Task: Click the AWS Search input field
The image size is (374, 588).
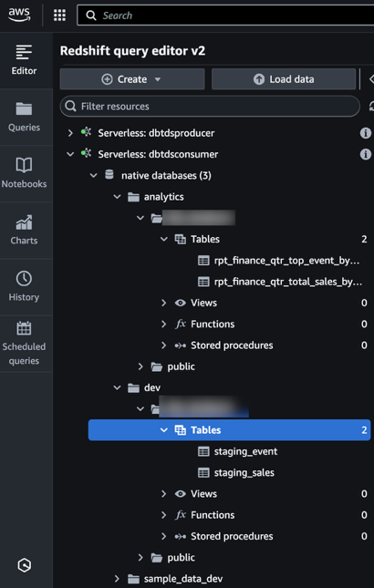Action: pos(225,15)
